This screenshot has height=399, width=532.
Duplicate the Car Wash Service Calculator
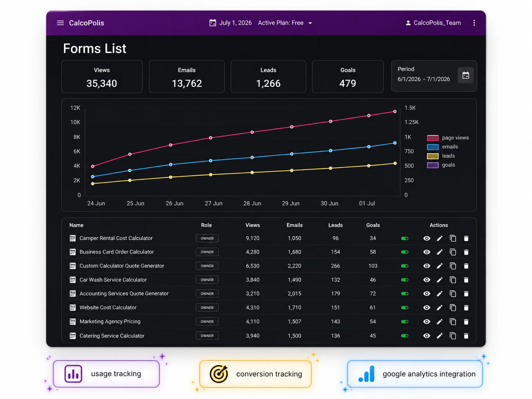click(453, 280)
